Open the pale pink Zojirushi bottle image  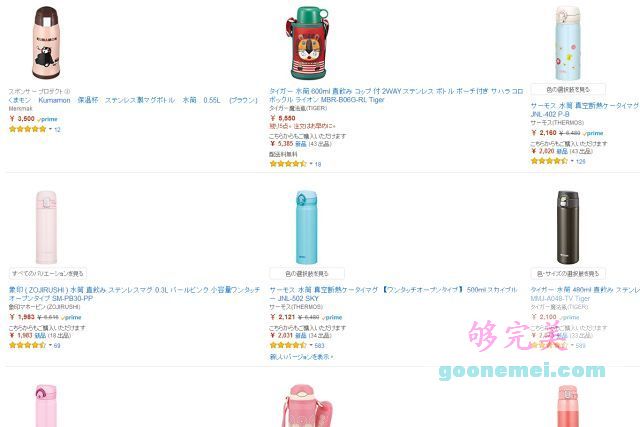[x=46, y=227]
